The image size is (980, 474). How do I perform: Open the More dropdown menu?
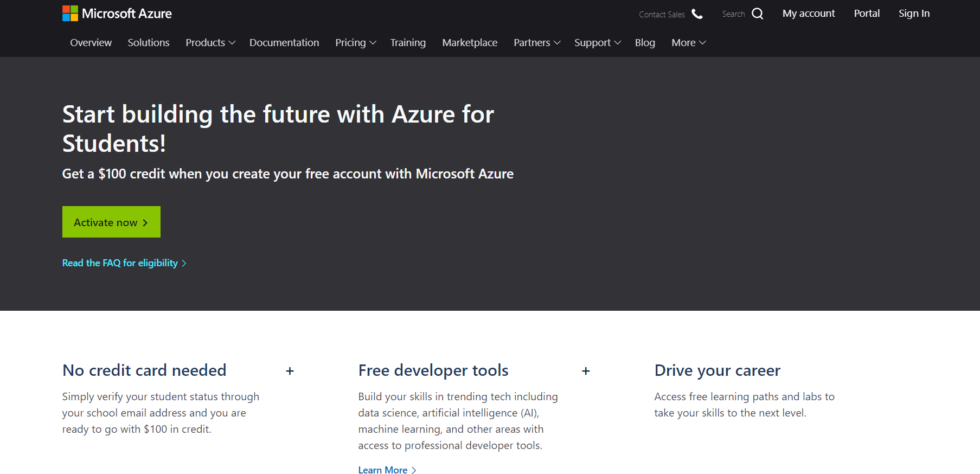tap(688, 43)
